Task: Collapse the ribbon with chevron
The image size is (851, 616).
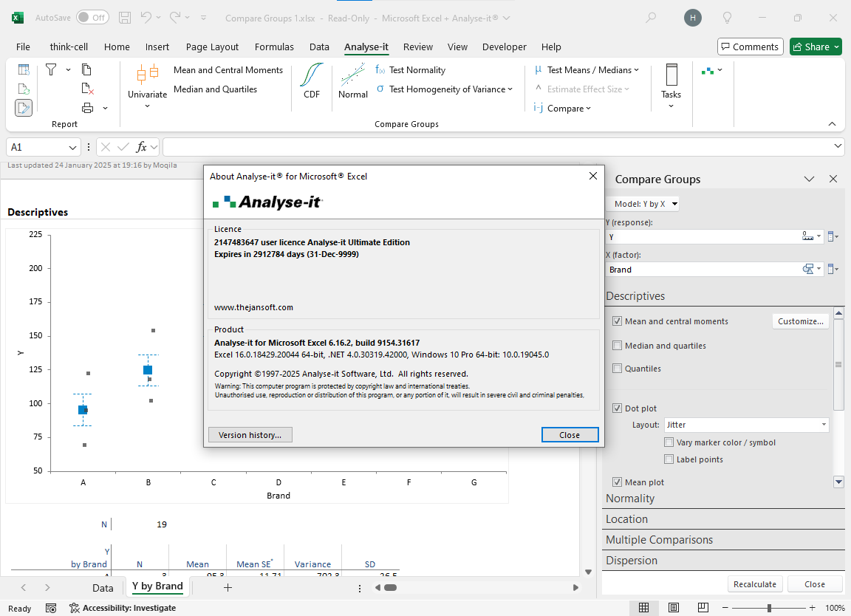Action: [x=832, y=124]
